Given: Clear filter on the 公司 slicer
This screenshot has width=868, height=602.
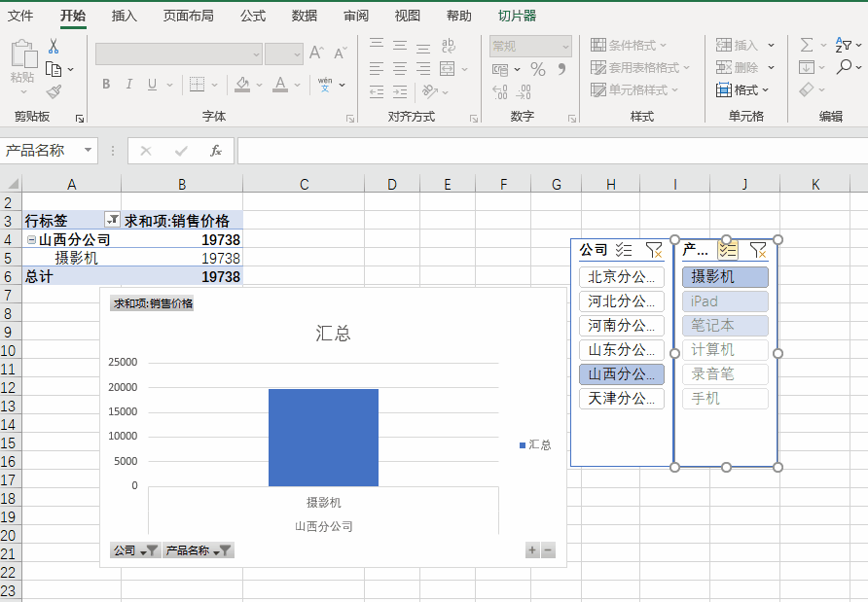Looking at the screenshot, I should click(654, 250).
